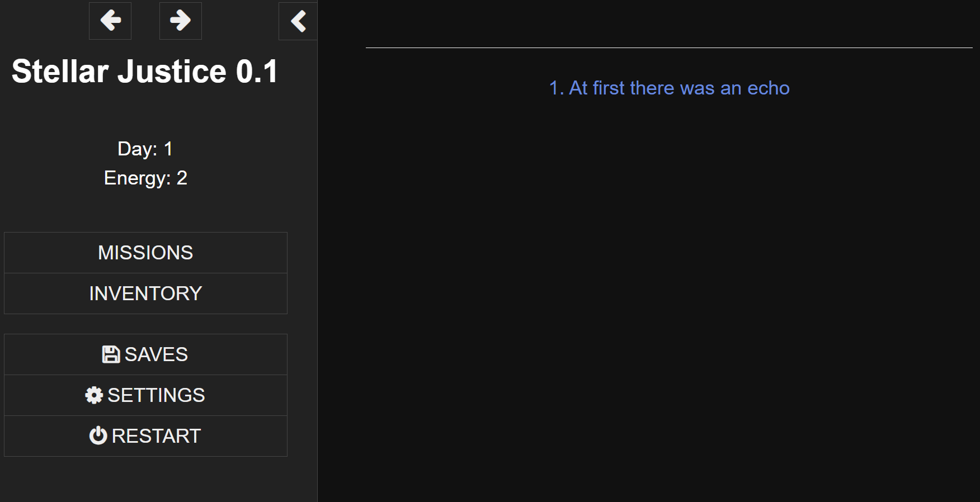Click the Stellar Justice 0.1 title

(145, 72)
